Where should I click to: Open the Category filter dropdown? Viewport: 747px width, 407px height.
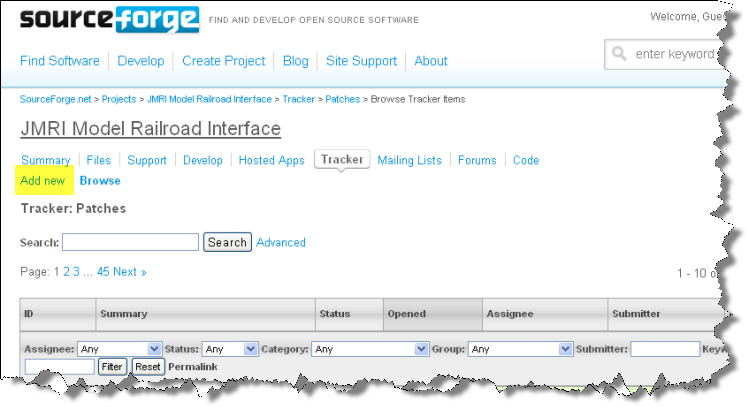[370, 349]
